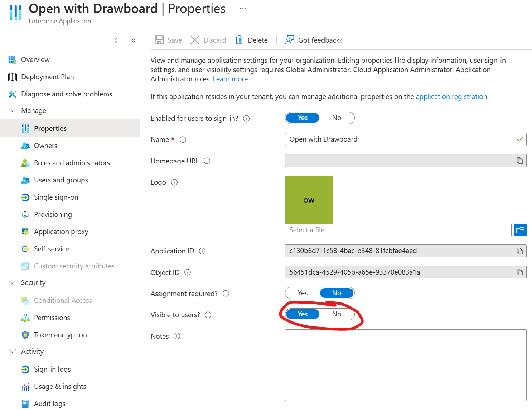Click the Owners people icon
532x410 pixels.
tap(25, 146)
